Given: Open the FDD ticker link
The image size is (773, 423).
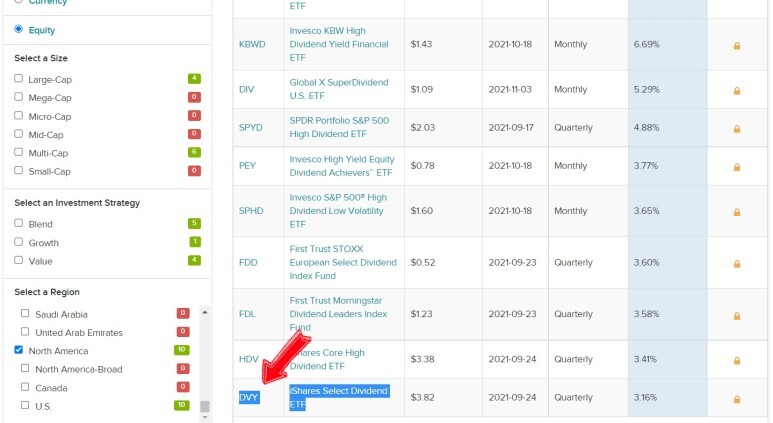Looking at the screenshot, I should click(248, 263).
